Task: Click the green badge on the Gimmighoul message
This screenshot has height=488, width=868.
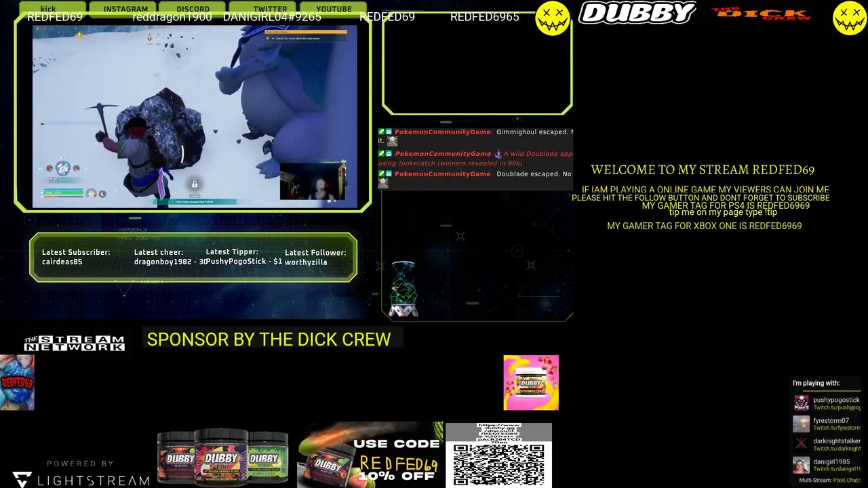Action: (382, 131)
